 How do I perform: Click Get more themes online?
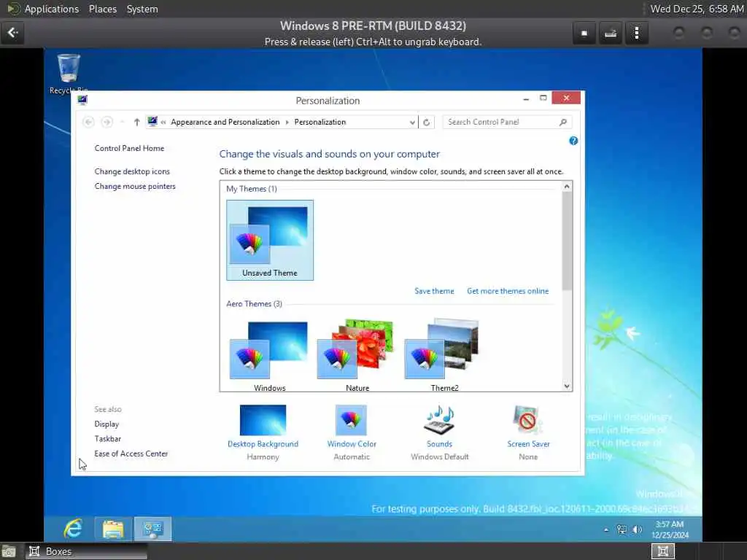508,291
